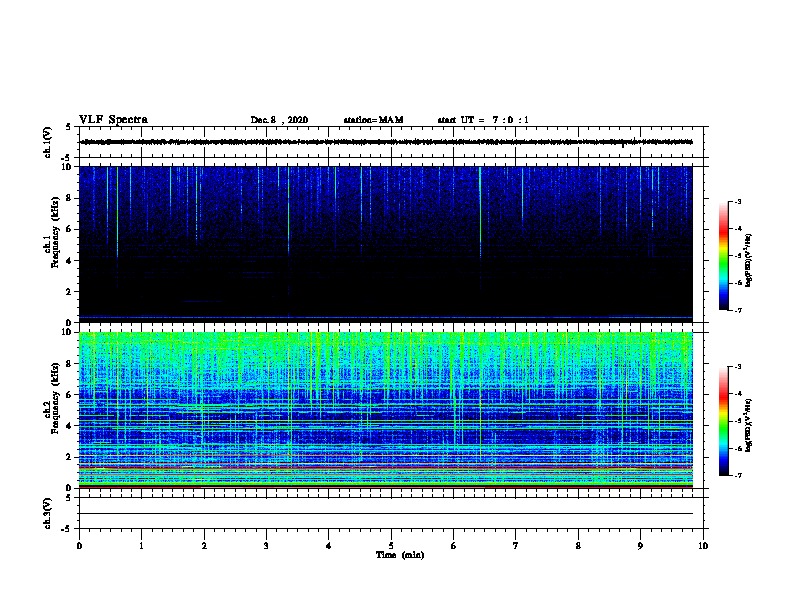Click the time axis tick label "2"

pyautogui.click(x=204, y=546)
